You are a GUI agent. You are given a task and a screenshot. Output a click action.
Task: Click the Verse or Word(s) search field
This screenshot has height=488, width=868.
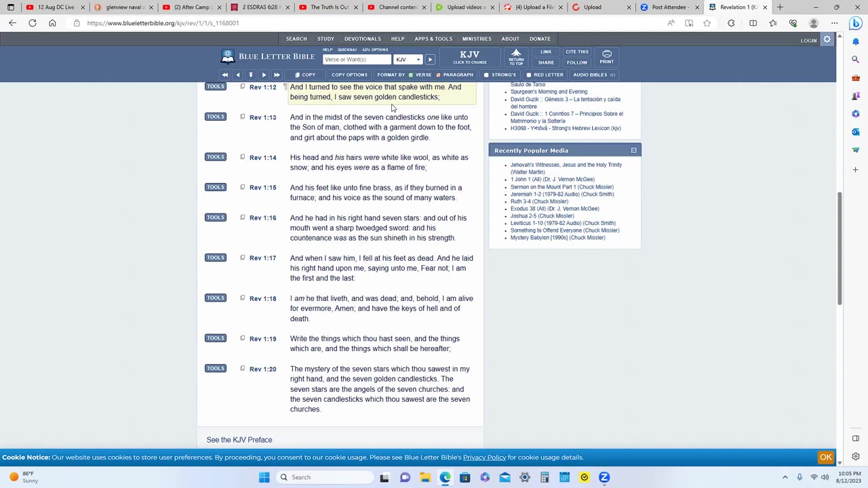357,60
